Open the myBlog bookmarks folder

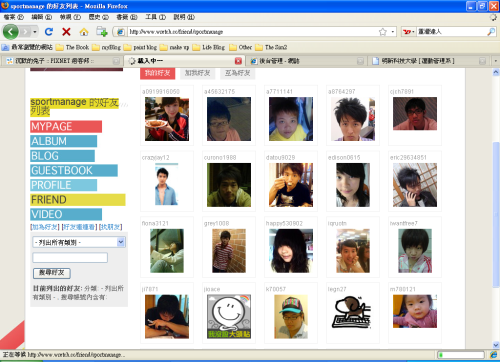coord(107,47)
